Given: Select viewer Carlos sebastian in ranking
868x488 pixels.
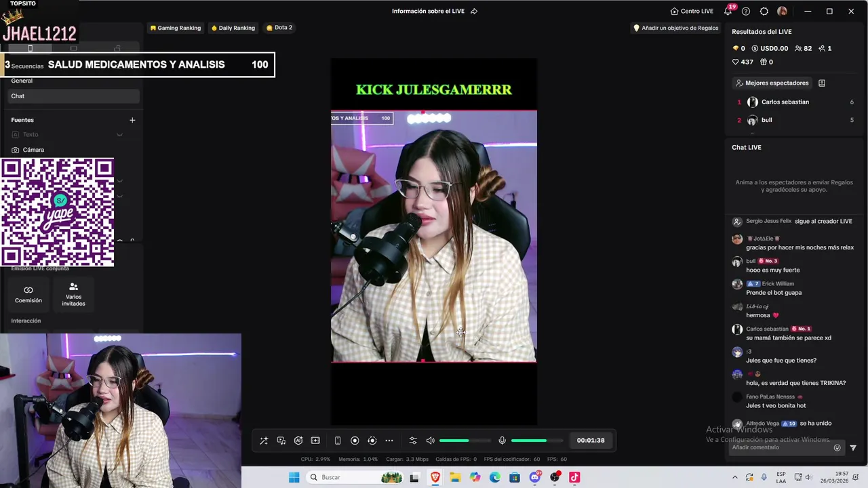Looking at the screenshot, I should tap(793, 102).
